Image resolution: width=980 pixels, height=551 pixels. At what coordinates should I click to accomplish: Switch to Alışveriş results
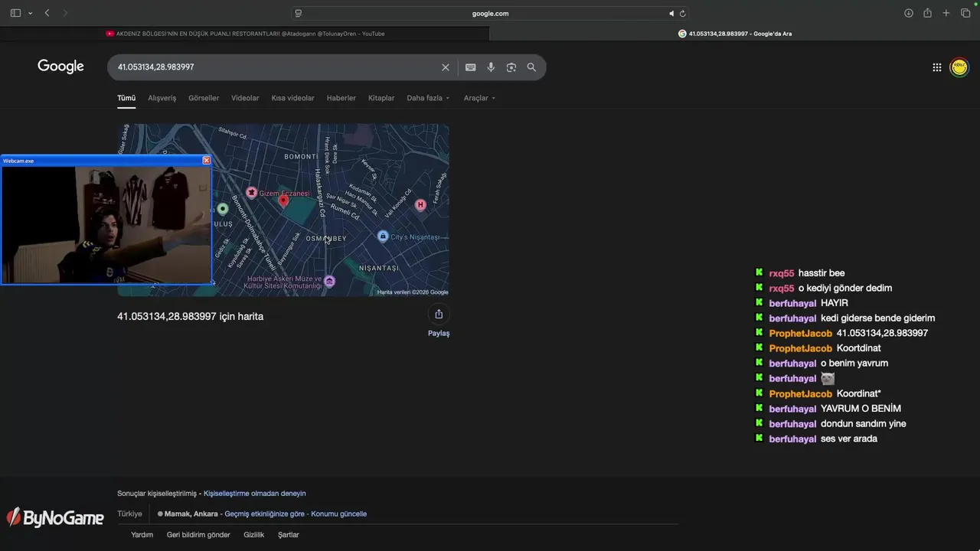162,98
